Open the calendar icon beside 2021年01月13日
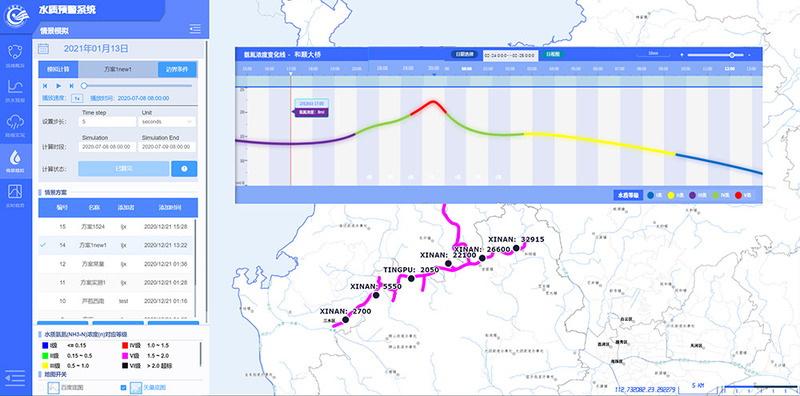 coord(44,49)
